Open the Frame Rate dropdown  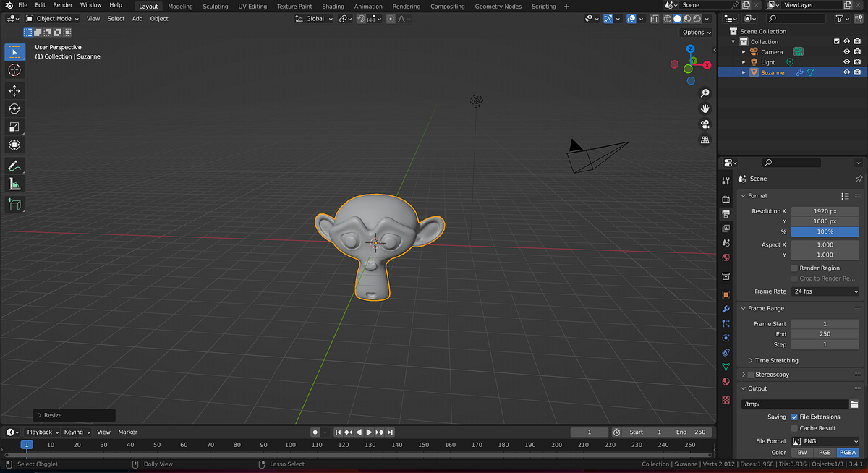pyautogui.click(x=825, y=291)
